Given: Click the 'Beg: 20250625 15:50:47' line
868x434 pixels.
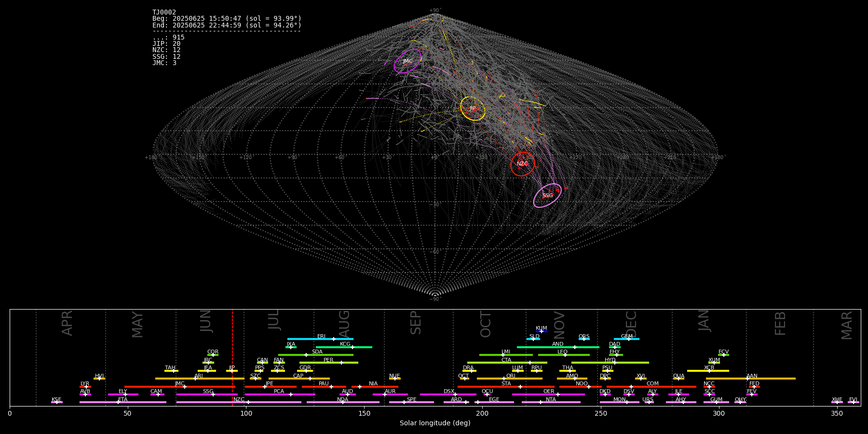Looking at the screenshot, I should [x=227, y=19].
